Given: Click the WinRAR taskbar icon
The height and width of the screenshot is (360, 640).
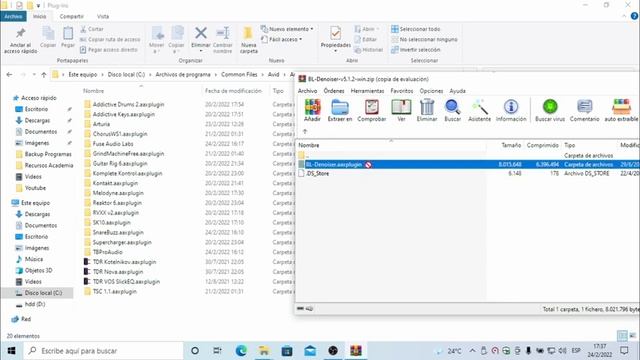Looking at the screenshot, I should 356,351.
